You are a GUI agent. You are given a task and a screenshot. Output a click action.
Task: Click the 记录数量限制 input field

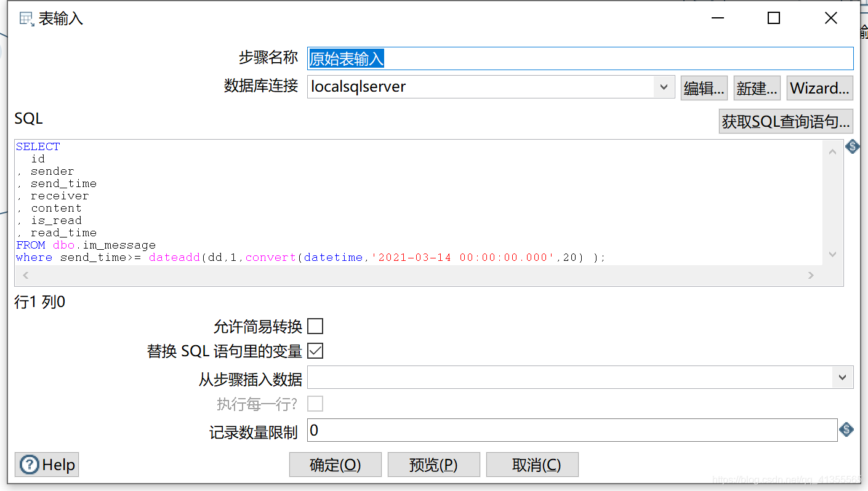click(x=573, y=430)
